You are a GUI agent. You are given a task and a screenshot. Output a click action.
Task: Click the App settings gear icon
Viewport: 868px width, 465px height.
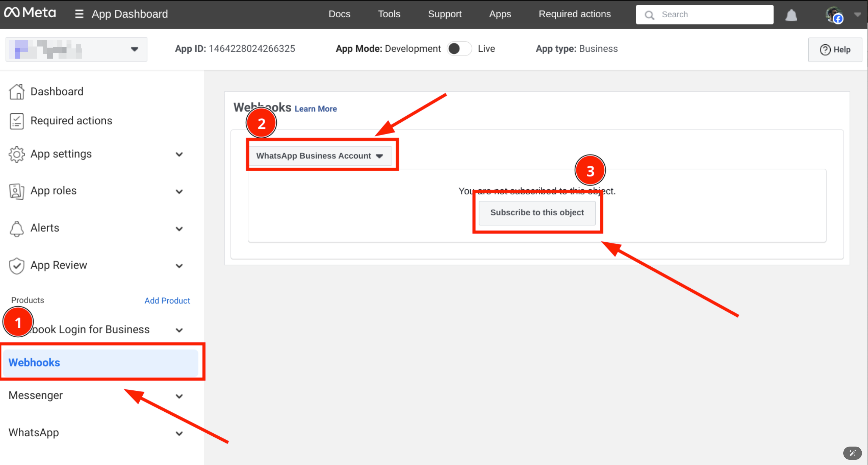click(16, 154)
